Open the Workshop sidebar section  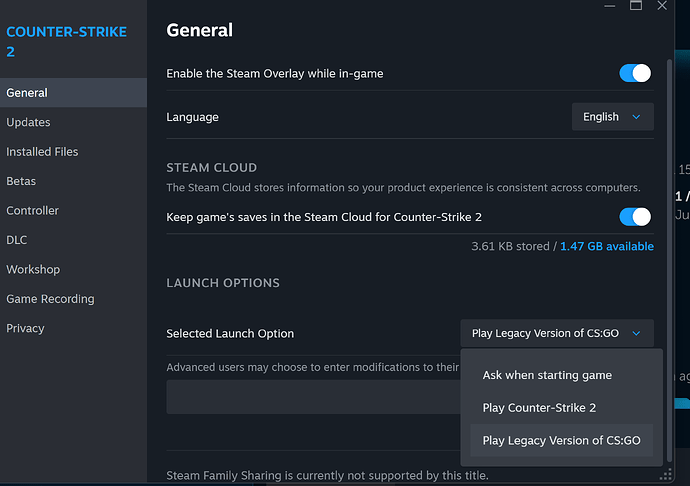click(x=73, y=269)
